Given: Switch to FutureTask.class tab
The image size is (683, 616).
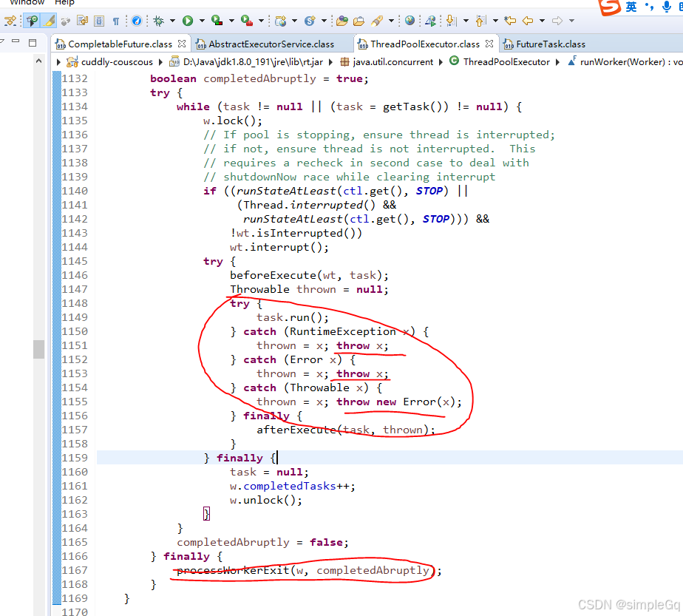Looking at the screenshot, I should click(x=551, y=44).
